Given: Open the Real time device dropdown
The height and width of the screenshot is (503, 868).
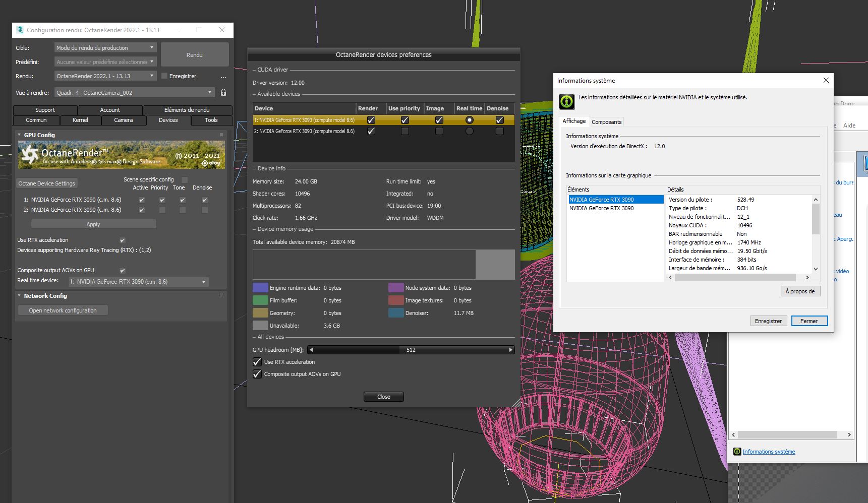Looking at the screenshot, I should click(x=137, y=282).
